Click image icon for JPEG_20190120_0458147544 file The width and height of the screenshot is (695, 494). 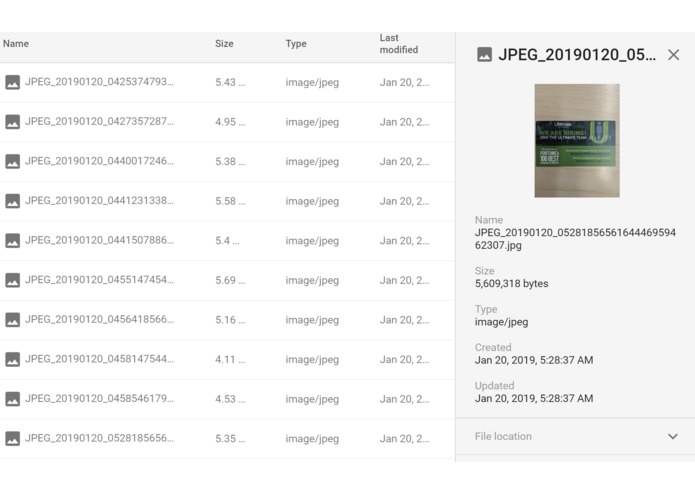click(12, 359)
